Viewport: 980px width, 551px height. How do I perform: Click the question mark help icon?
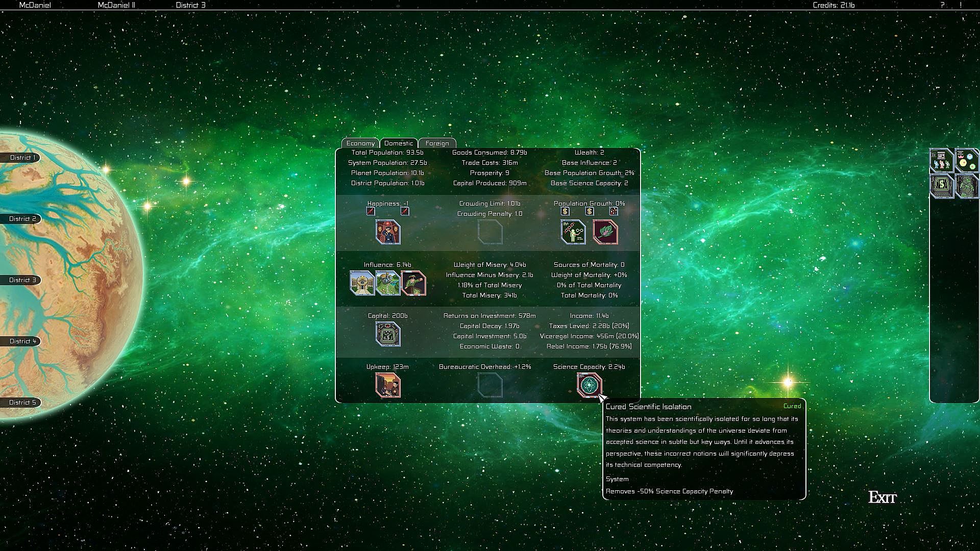point(942,5)
